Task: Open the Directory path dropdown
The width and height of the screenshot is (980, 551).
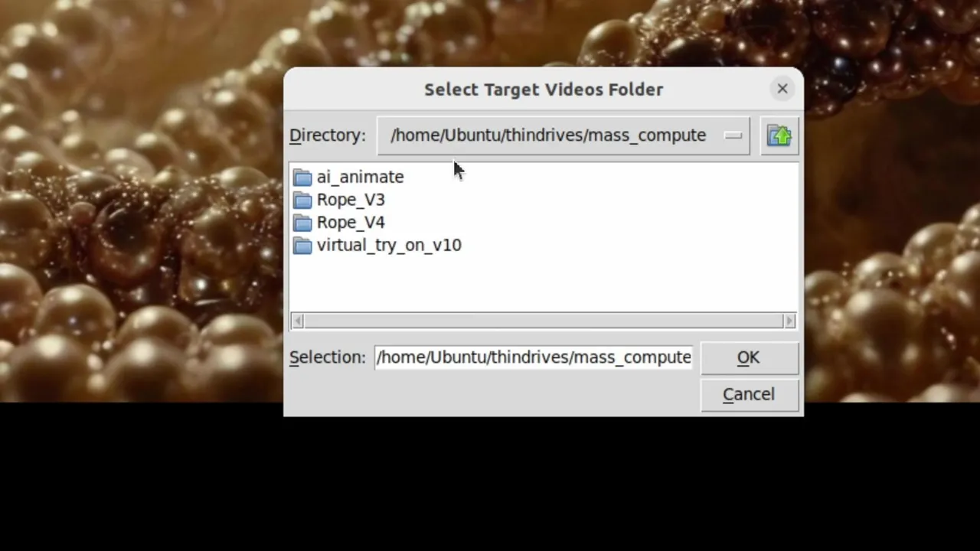Action: pos(563,135)
